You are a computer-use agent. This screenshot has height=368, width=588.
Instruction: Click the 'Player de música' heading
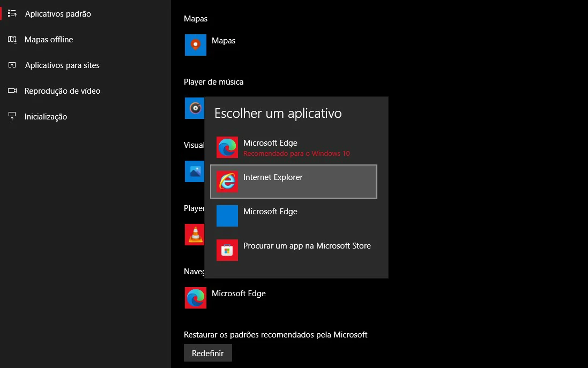point(213,82)
